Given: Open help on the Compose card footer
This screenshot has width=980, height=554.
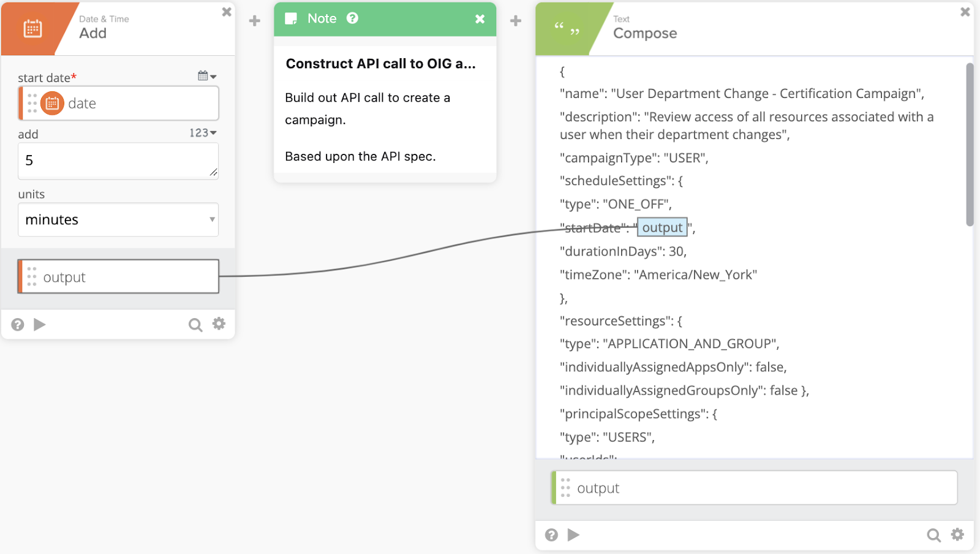Looking at the screenshot, I should click(x=551, y=535).
